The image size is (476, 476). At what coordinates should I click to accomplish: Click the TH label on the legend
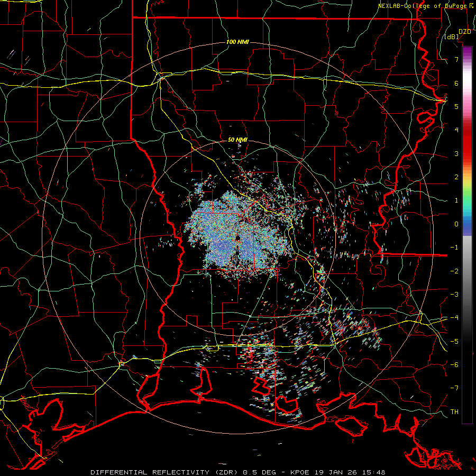pos(454,411)
